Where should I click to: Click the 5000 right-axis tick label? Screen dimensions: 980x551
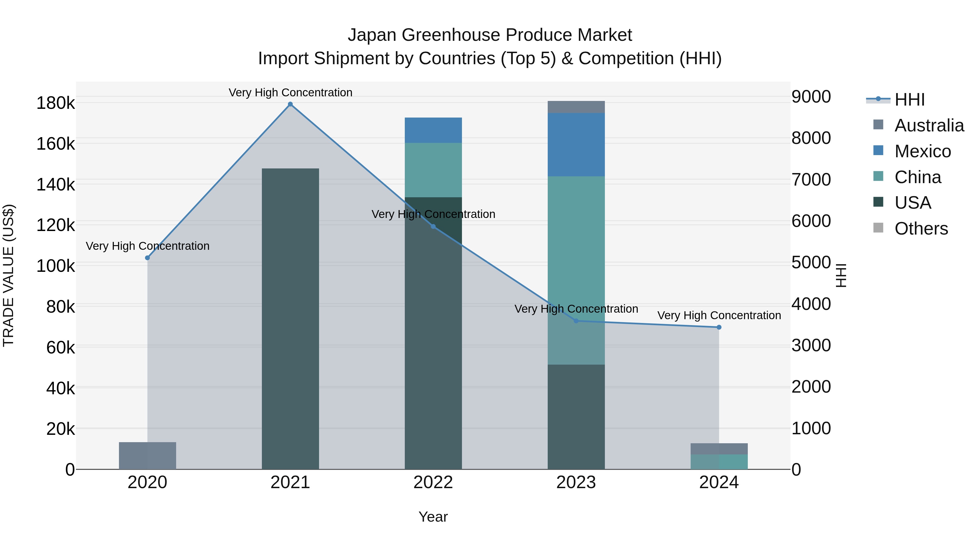(811, 262)
